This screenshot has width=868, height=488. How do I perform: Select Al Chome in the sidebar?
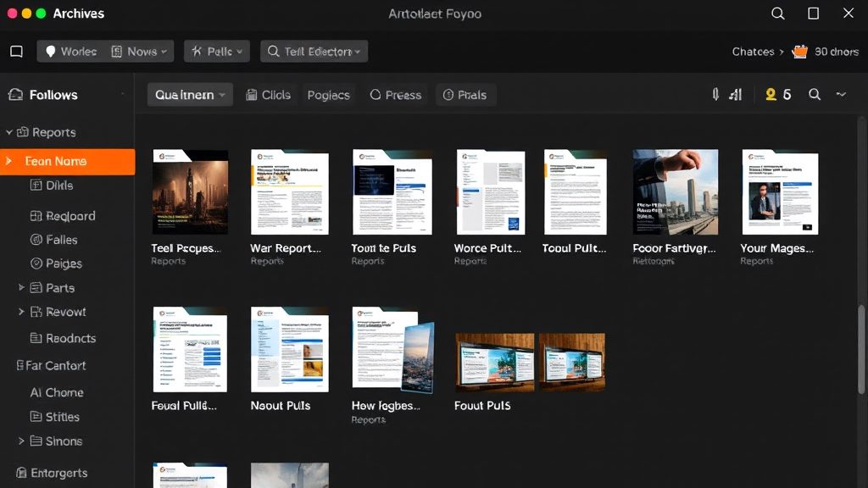tap(57, 392)
